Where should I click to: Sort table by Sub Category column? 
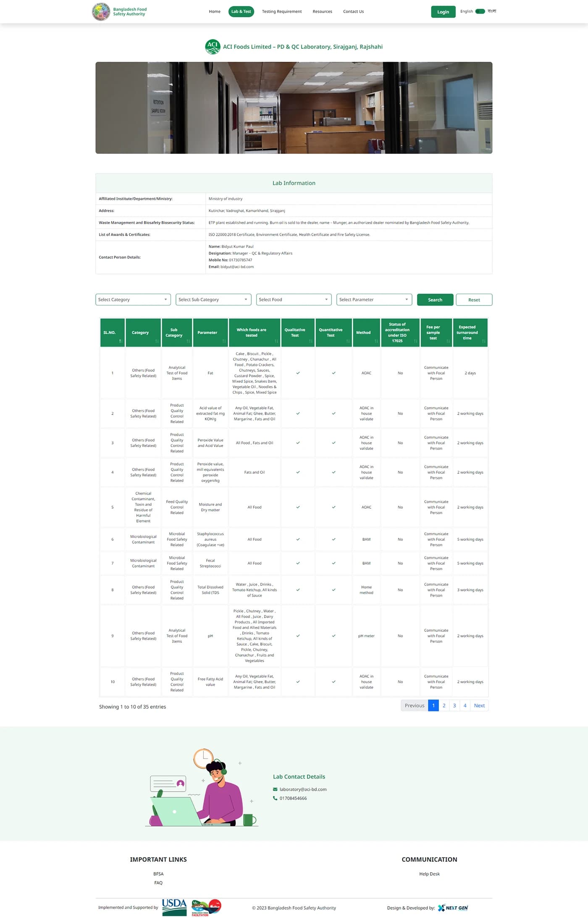(x=188, y=341)
